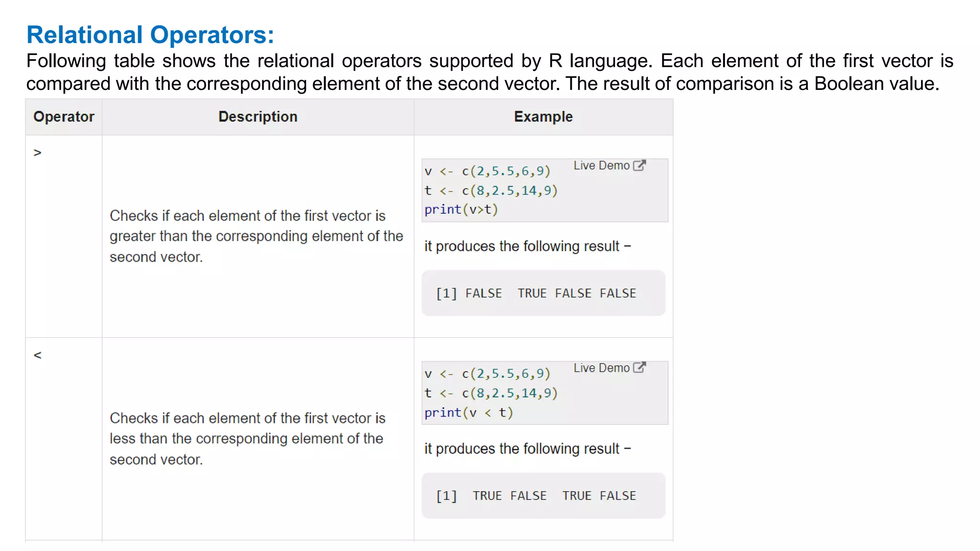Screen dimensions: 980x551
Task: Click greater-than description text
Action: click(256, 236)
